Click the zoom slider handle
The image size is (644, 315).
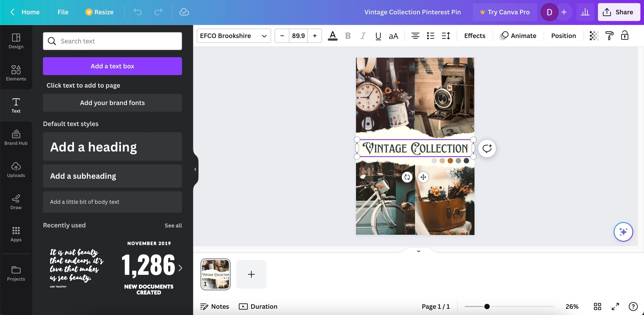coord(487,306)
